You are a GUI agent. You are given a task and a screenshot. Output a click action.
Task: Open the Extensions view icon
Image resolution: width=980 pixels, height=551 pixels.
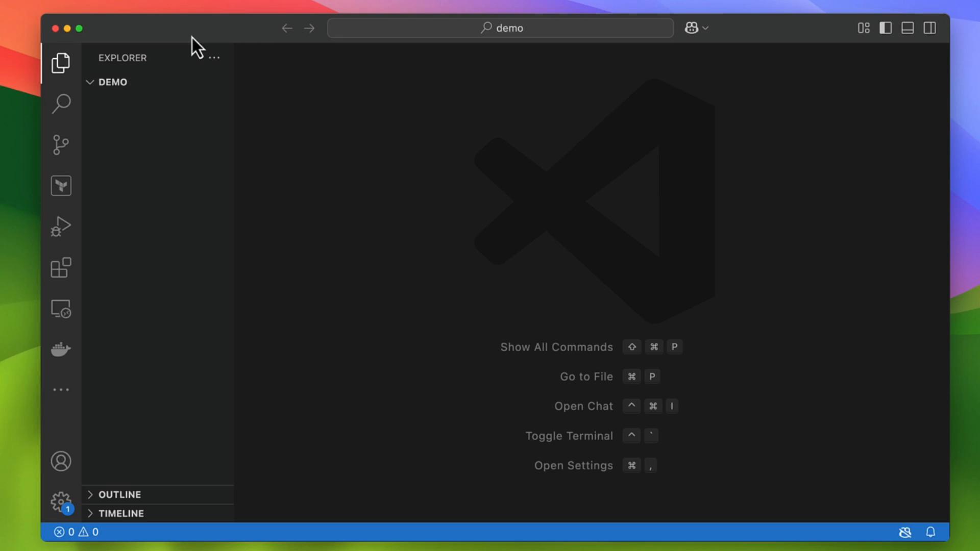61,267
